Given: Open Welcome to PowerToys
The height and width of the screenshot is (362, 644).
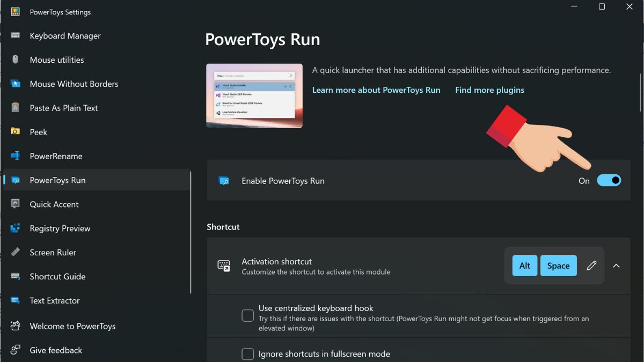Looking at the screenshot, I should [x=16, y=326].
